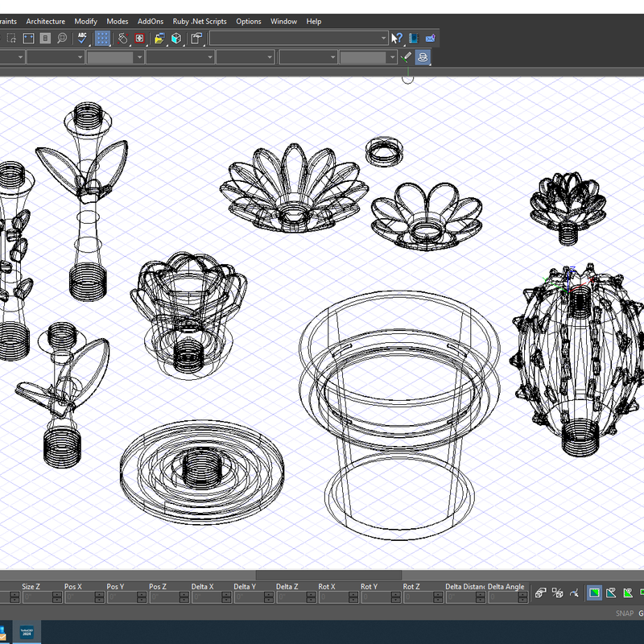Open the yellow folder library icon
The image size is (644, 644).
coord(159,38)
